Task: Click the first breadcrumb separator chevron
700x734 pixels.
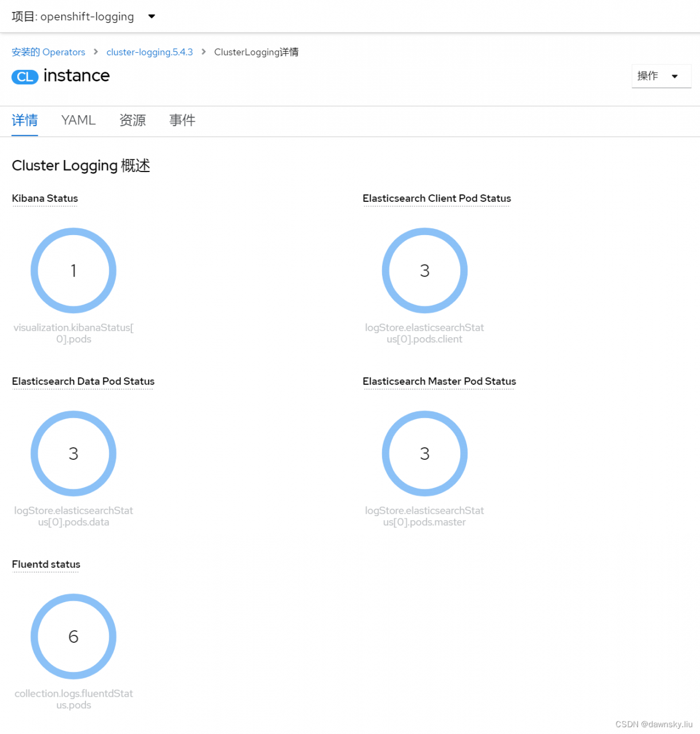Action: pos(96,52)
